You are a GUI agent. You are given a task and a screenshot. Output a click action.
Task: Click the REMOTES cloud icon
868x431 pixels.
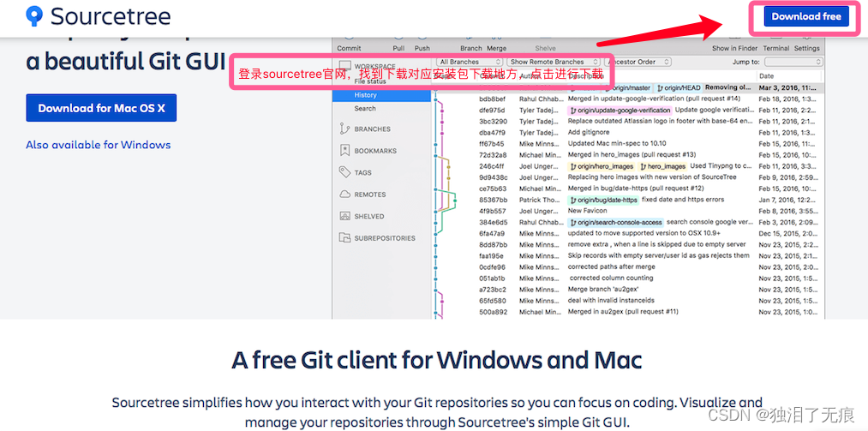[344, 195]
